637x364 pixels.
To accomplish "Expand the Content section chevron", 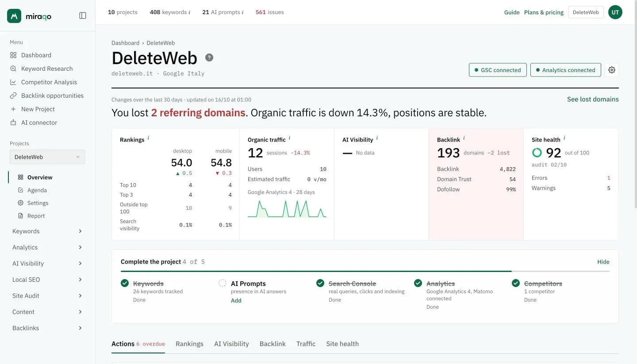I will coord(80,312).
